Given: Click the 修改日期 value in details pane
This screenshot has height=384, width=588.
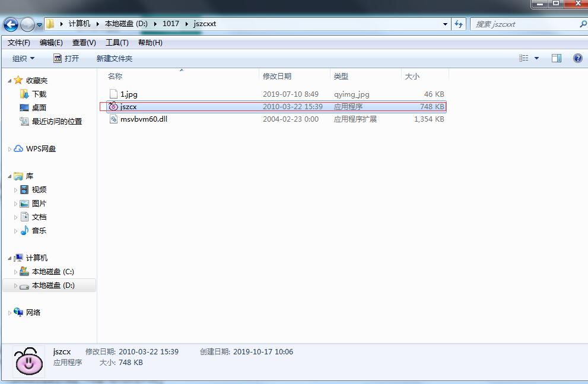Looking at the screenshot, I should click(148, 352).
